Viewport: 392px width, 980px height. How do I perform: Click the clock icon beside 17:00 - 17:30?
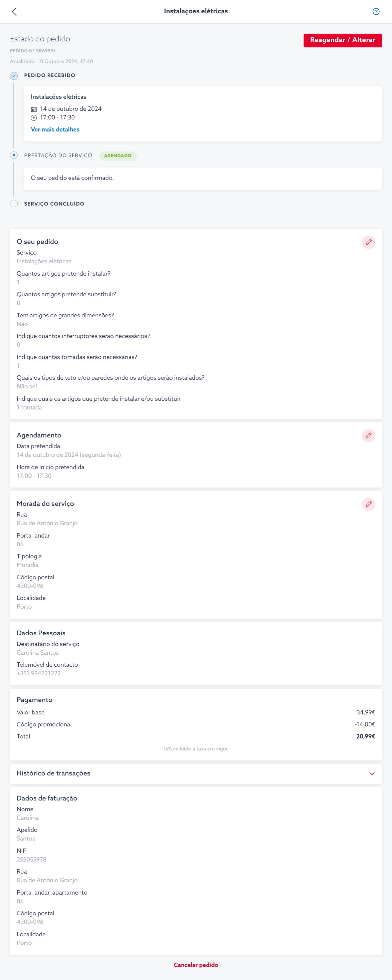click(x=34, y=117)
